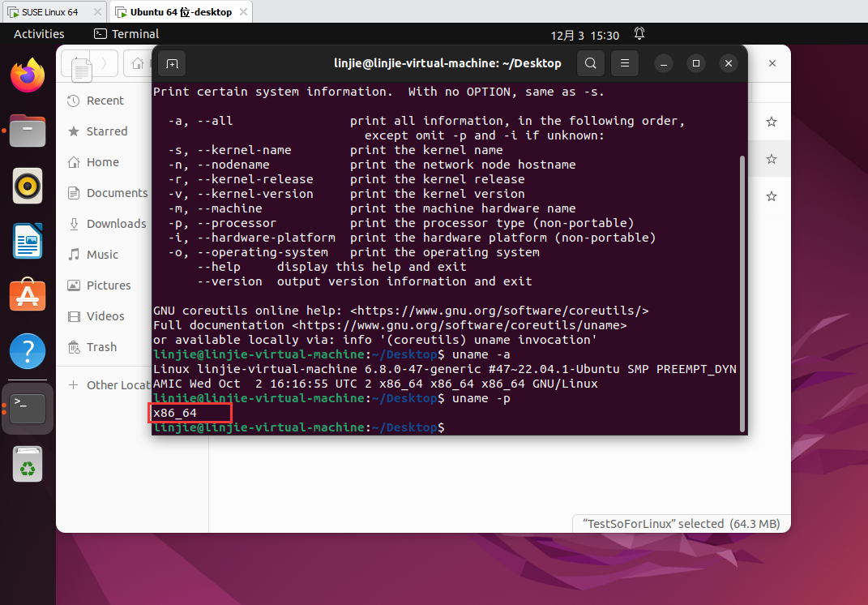Close the SUSE Linux 64 tab
868x605 pixels.
pos(97,11)
